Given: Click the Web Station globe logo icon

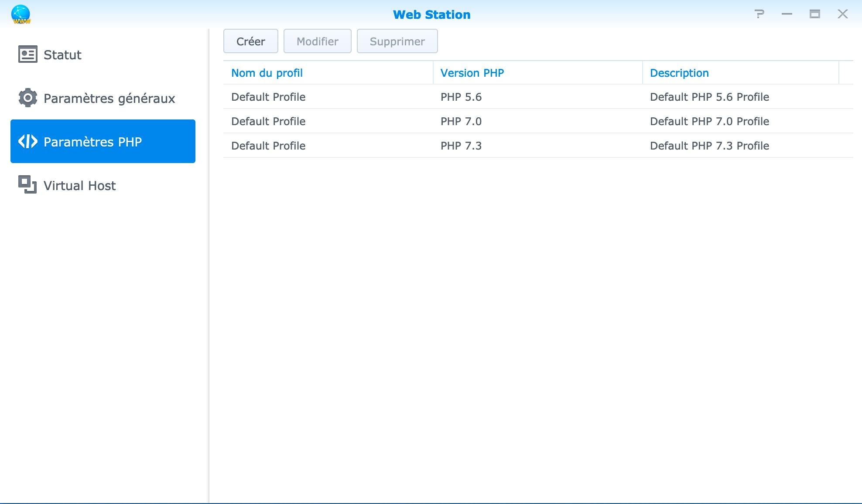Looking at the screenshot, I should [21, 14].
